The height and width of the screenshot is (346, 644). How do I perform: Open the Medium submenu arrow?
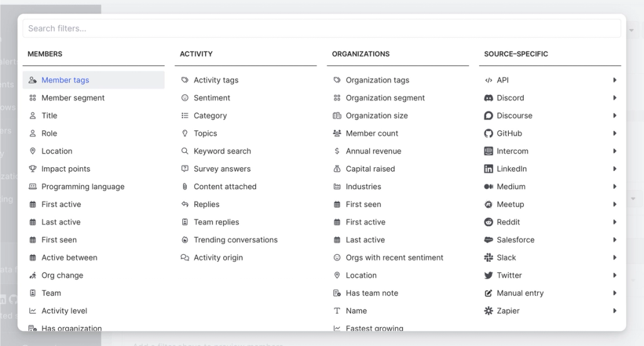click(x=614, y=187)
